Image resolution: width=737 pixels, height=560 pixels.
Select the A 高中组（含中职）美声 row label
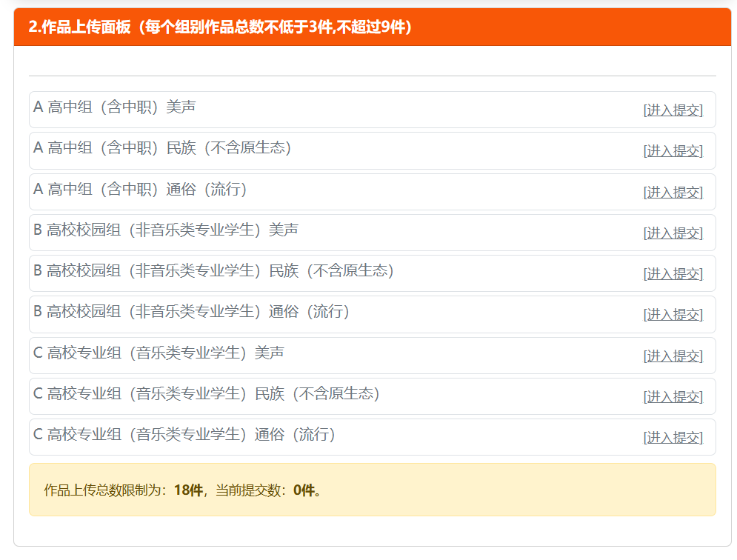click(x=115, y=107)
